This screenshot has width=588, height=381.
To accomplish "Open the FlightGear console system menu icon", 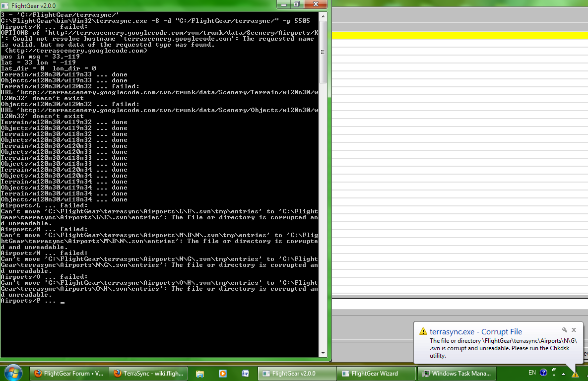I will click(5, 5).
